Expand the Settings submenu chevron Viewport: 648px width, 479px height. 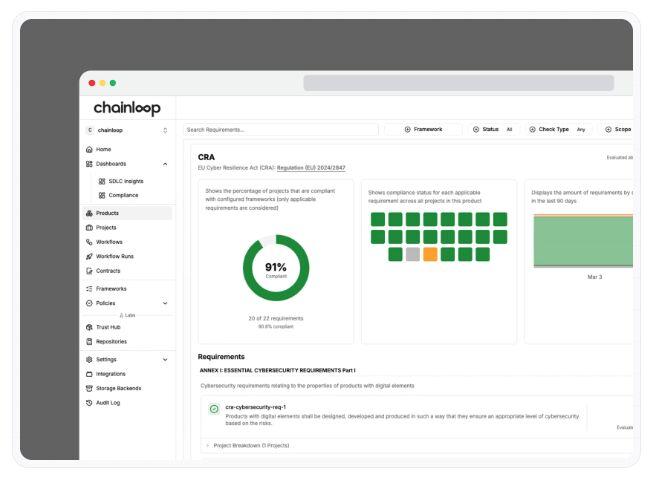165,360
